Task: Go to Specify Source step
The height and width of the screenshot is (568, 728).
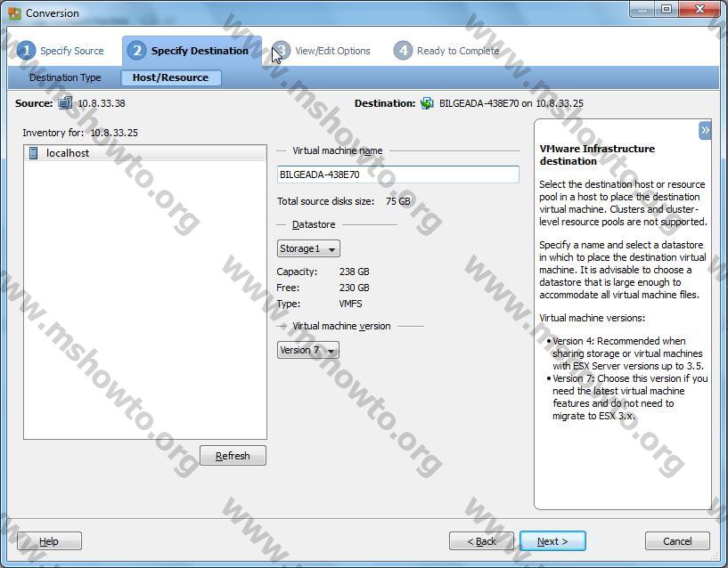Action: (x=72, y=51)
